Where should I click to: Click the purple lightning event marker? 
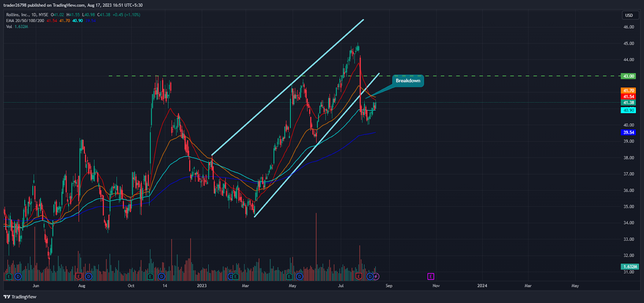point(376,276)
